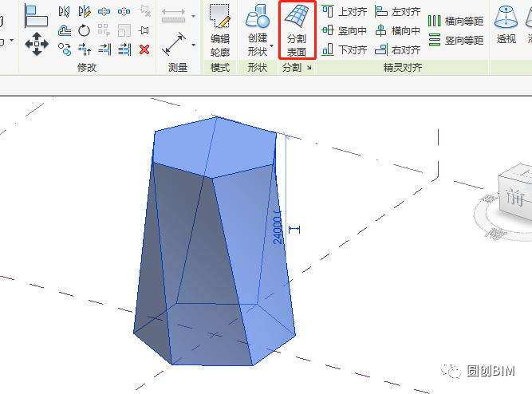Open the 分割 panel dialog launcher arrow

pyautogui.click(x=309, y=68)
